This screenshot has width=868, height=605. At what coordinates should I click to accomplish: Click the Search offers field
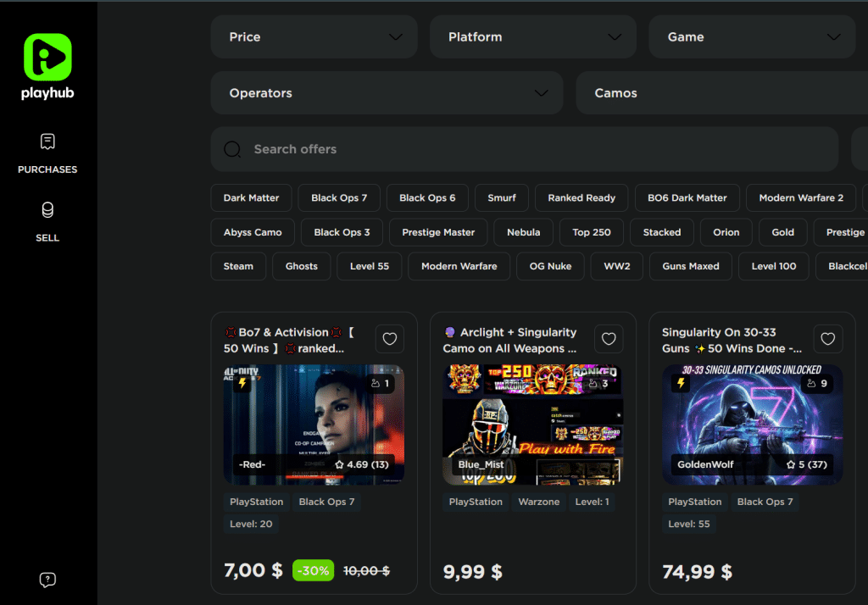[524, 149]
